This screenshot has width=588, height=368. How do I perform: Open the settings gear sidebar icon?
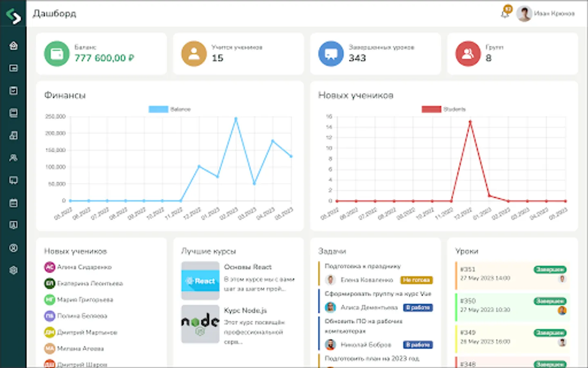pos(13,270)
